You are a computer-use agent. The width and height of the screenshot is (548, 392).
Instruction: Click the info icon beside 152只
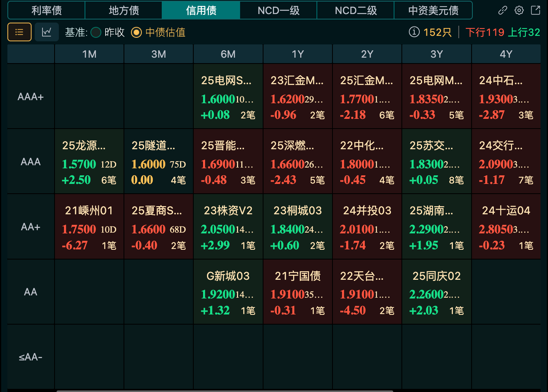point(414,32)
